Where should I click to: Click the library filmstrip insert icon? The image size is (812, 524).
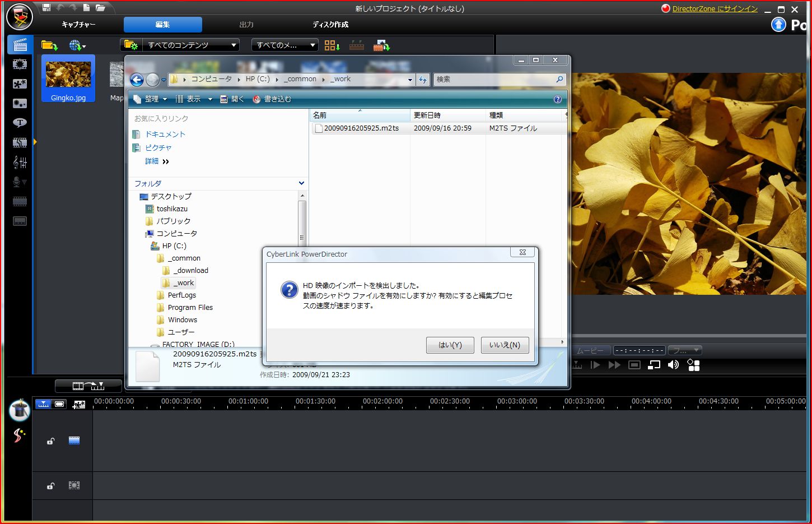coord(381,45)
